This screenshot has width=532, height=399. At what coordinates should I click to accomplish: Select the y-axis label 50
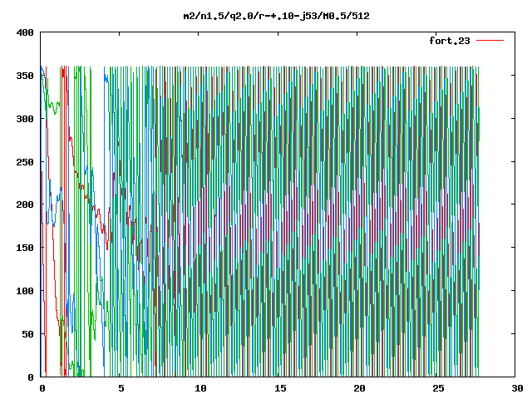pyautogui.click(x=28, y=334)
